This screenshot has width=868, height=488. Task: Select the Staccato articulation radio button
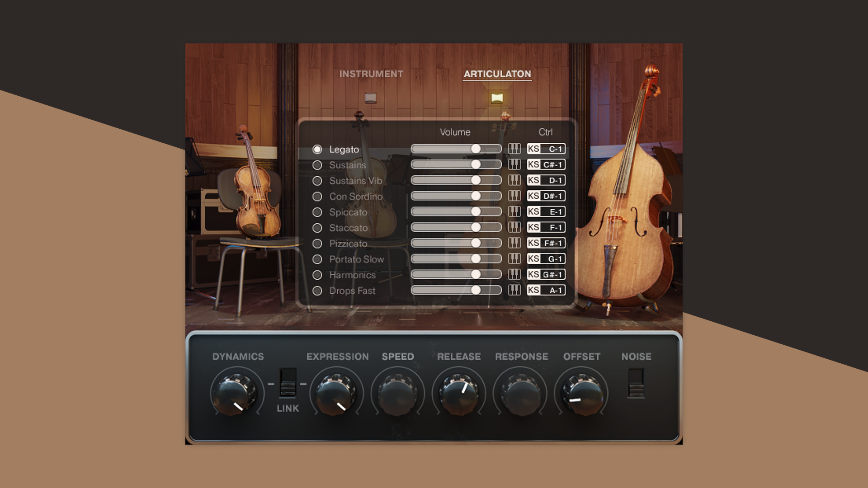coord(318,227)
